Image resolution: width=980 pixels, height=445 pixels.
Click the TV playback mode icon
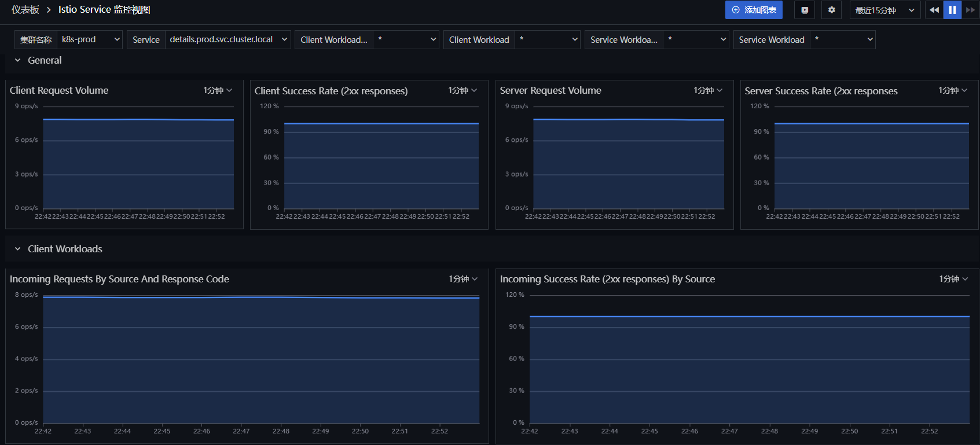805,10
